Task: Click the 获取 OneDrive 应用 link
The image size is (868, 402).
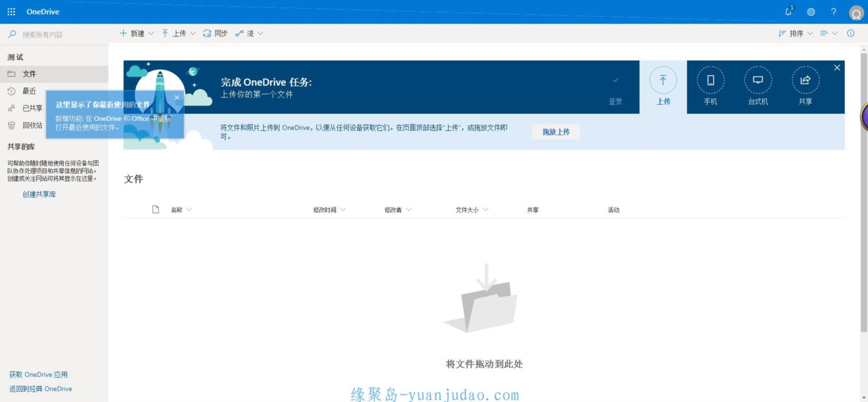Action: 39,375
